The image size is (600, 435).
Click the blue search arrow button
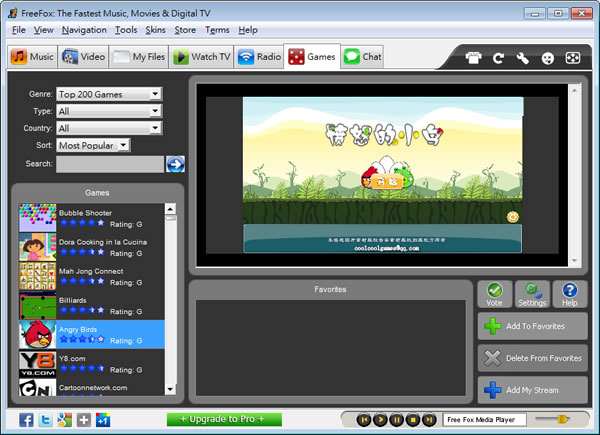click(175, 164)
